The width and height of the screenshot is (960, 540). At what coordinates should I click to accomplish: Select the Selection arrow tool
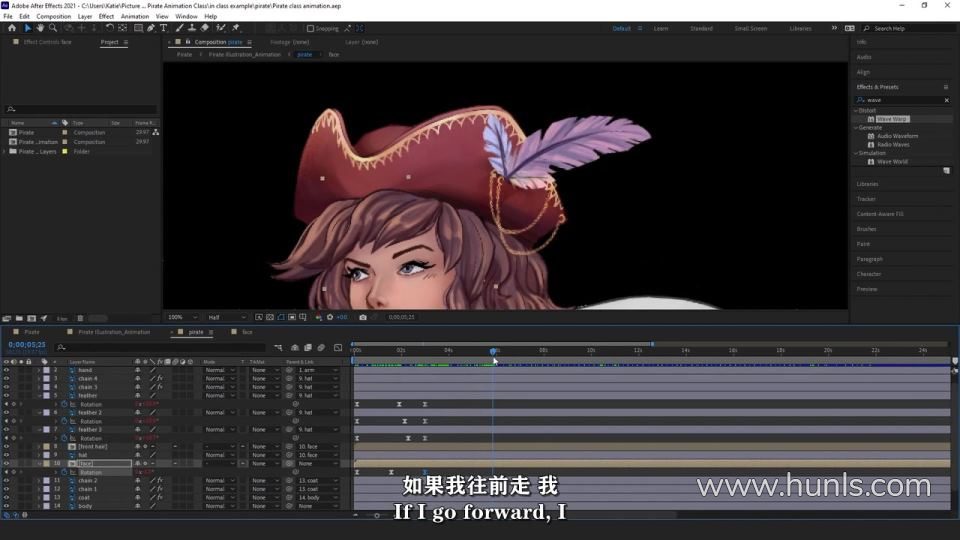tap(28, 28)
